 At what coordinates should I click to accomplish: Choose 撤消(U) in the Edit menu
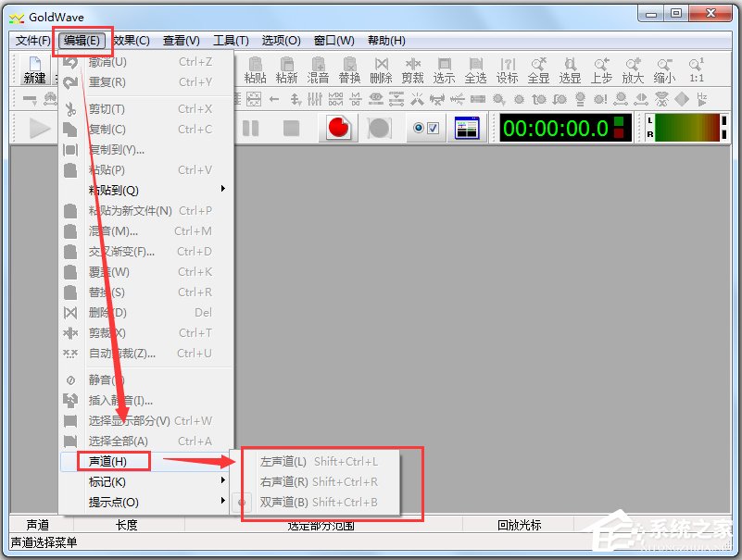[x=145, y=61]
